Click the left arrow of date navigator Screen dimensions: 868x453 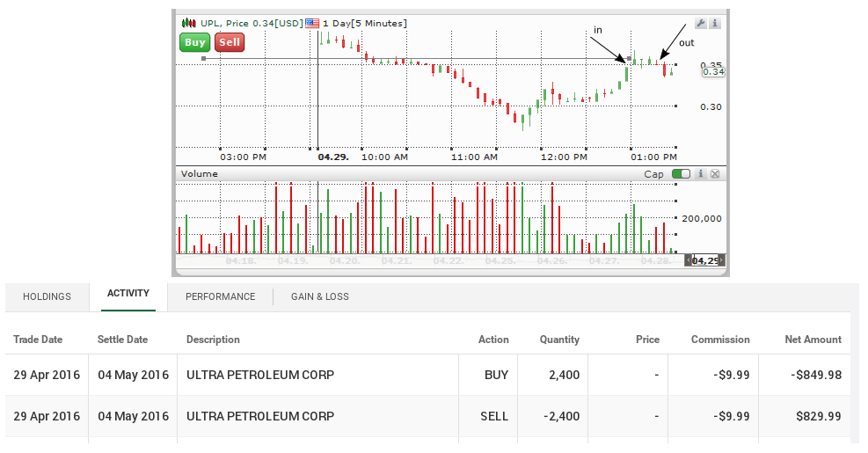click(x=689, y=260)
